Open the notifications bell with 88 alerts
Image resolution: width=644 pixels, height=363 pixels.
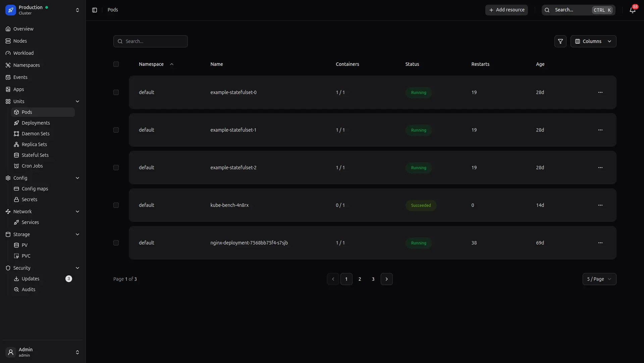632,10
